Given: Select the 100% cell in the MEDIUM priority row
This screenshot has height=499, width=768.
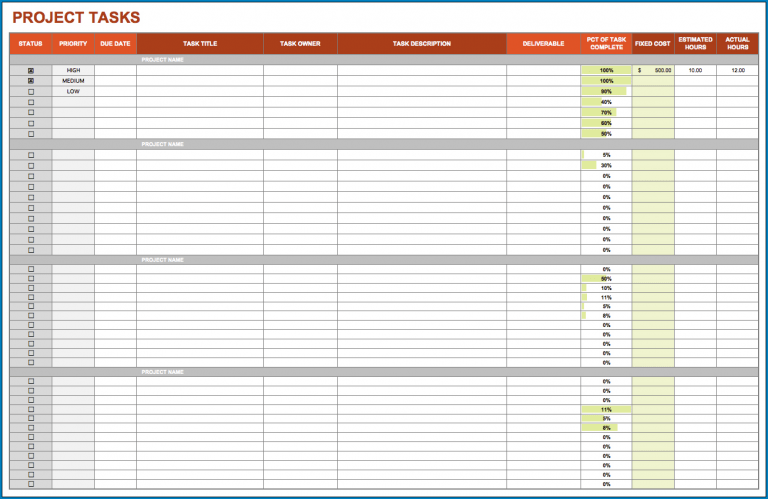Looking at the screenshot, I should point(606,81).
